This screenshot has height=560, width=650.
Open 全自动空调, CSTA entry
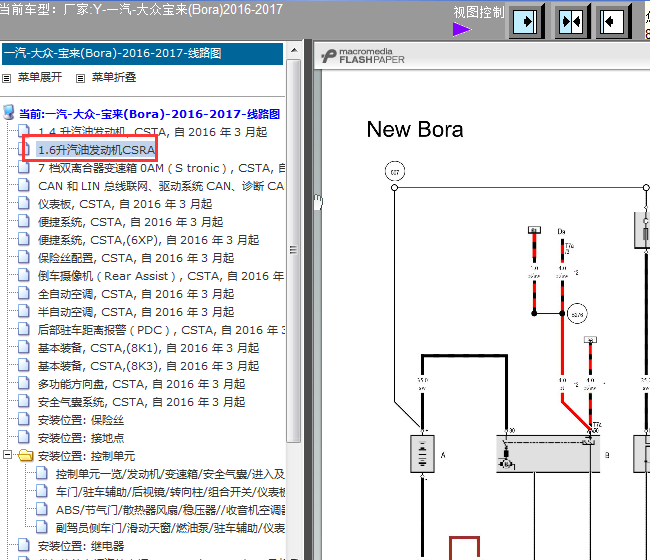pos(136,294)
